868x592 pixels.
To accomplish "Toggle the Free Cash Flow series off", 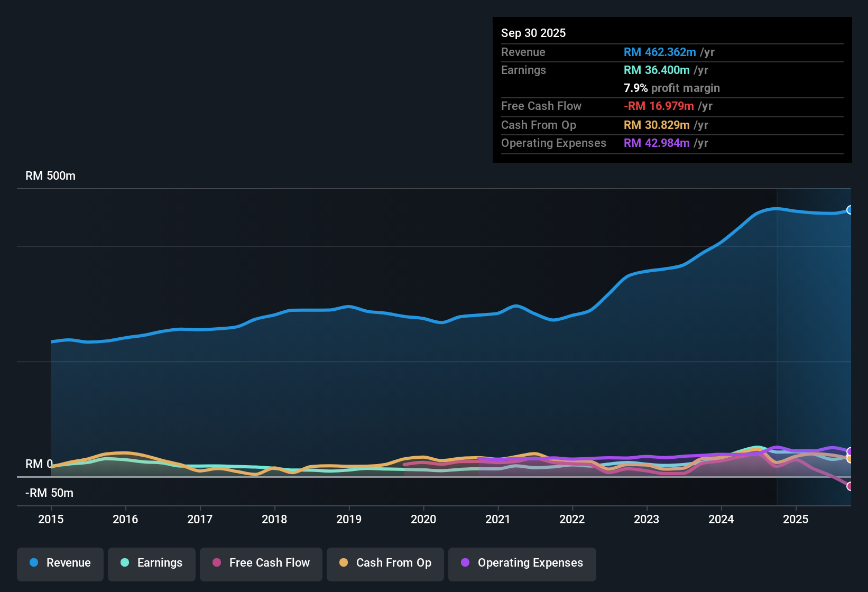I will pyautogui.click(x=261, y=563).
